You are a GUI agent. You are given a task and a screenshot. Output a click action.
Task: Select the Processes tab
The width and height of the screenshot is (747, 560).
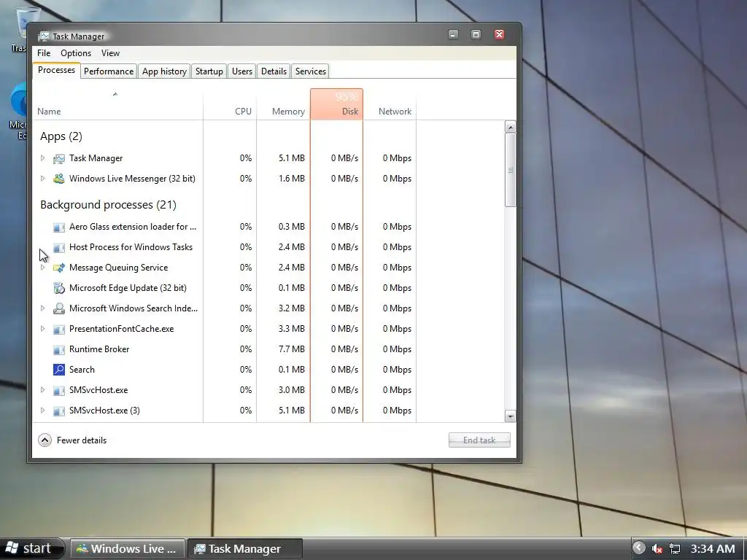(x=56, y=70)
